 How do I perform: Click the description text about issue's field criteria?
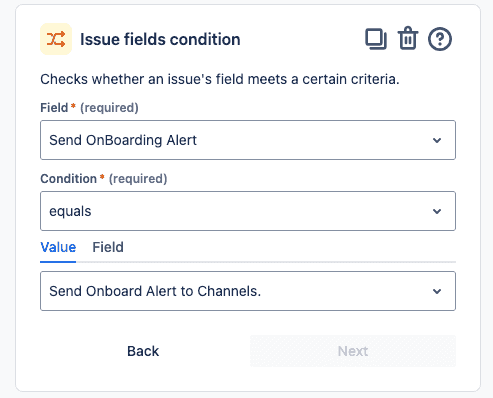[x=220, y=79]
